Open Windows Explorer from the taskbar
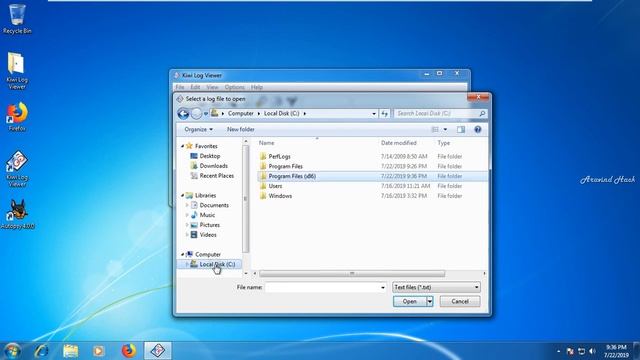Viewport: 640px width, 360px height. (x=70, y=351)
